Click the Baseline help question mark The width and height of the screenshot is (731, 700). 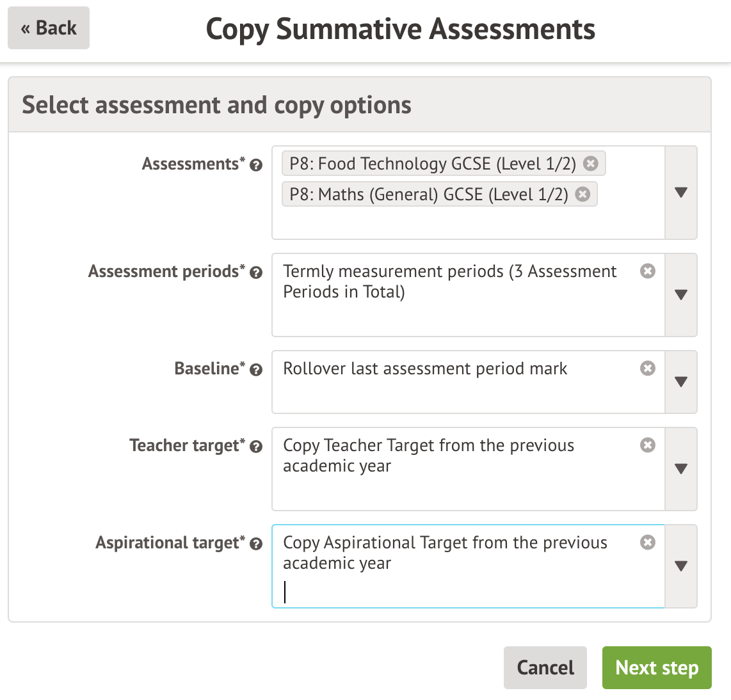coord(256,370)
